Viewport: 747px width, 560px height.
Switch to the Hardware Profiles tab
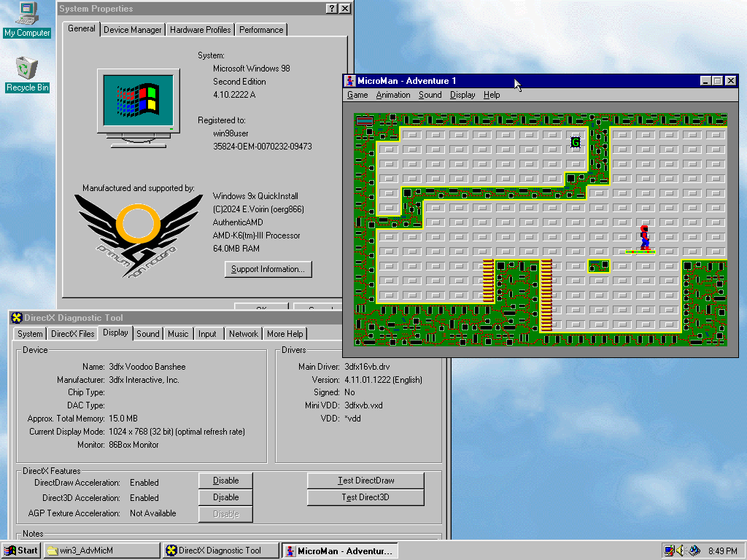pyautogui.click(x=200, y=29)
